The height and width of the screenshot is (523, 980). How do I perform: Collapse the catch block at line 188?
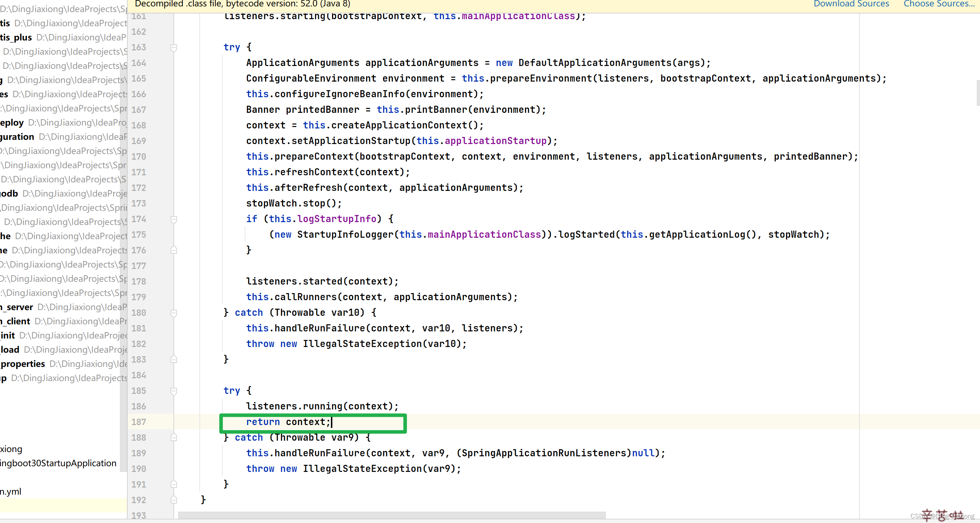tap(173, 438)
